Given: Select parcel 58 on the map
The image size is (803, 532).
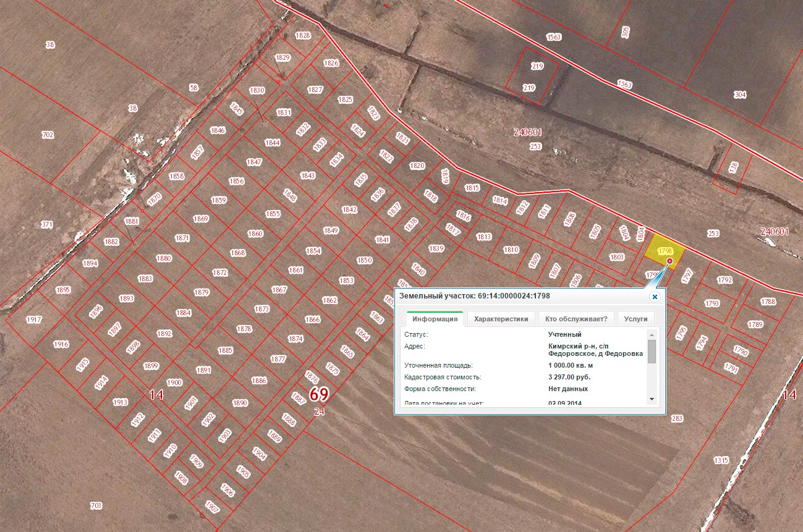Looking at the screenshot, I should (x=193, y=88).
